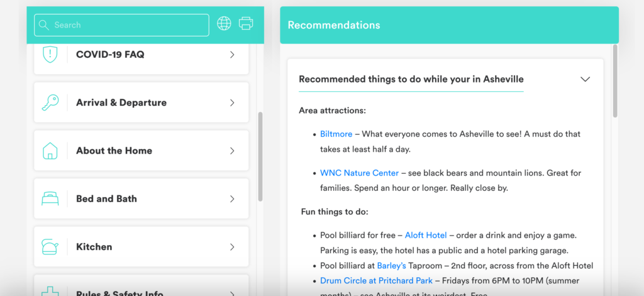Viewport: 644px width, 296px height.
Task: Expand Bed and Bath chevron arrow
Action: pyautogui.click(x=232, y=199)
